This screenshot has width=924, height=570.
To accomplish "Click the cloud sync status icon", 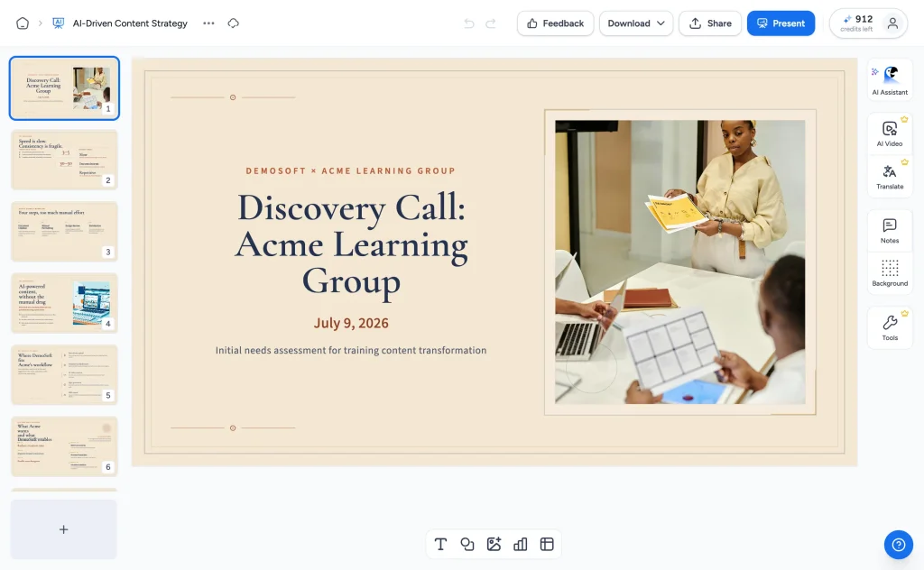I will [x=234, y=23].
